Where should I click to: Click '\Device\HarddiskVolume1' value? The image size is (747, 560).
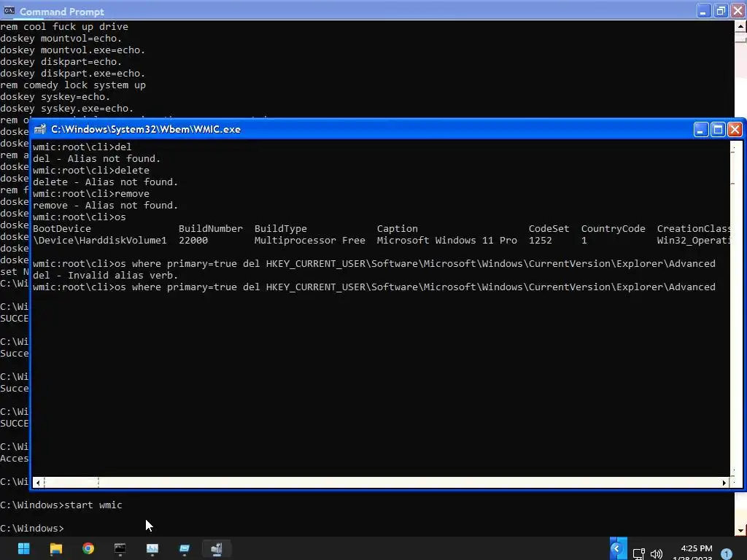tap(99, 241)
